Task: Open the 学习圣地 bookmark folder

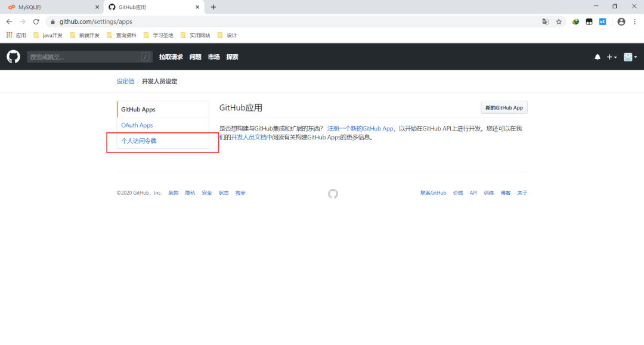Action: click(159, 35)
